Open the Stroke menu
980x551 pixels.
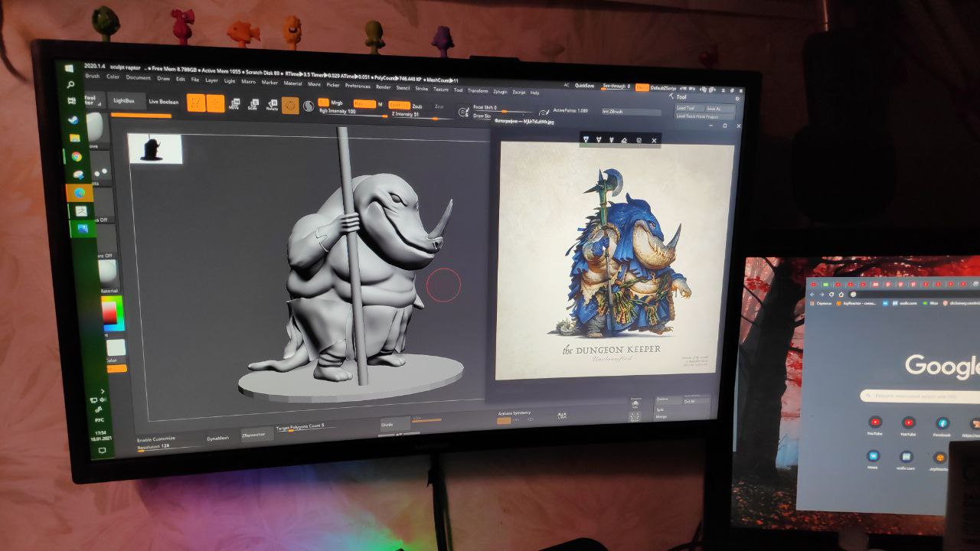[x=421, y=89]
